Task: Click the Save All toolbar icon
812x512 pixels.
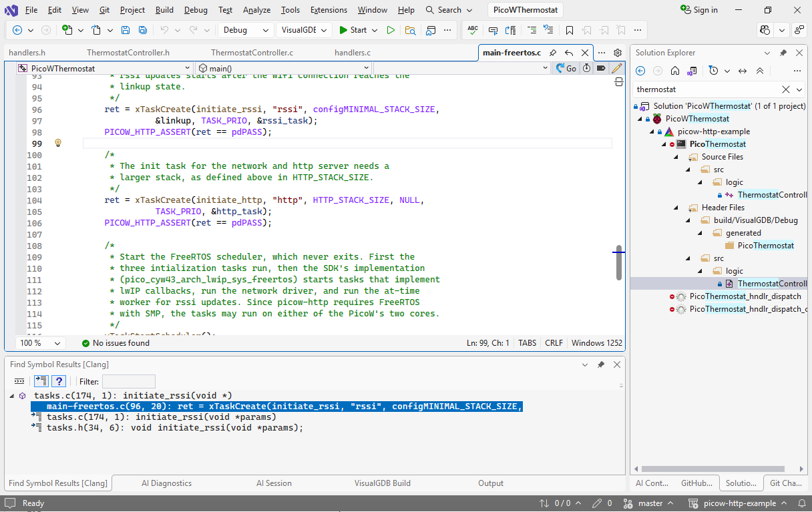Action: click(142, 30)
